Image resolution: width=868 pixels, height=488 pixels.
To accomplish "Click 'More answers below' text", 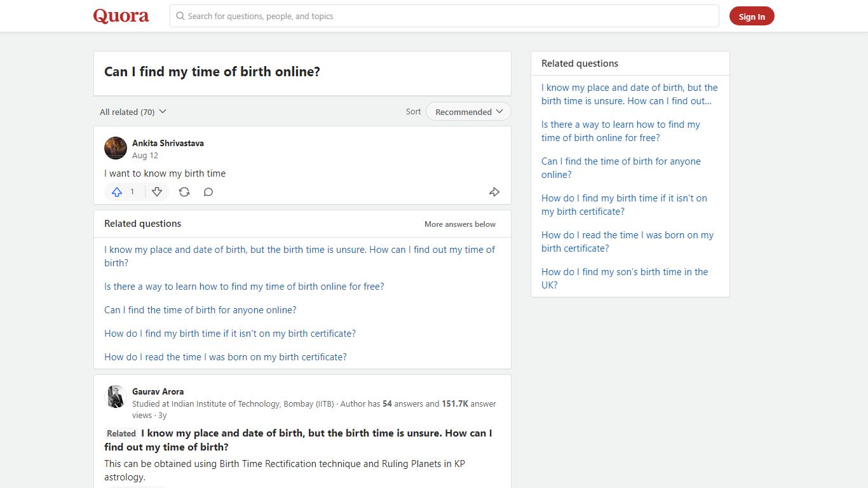I will click(x=460, y=224).
